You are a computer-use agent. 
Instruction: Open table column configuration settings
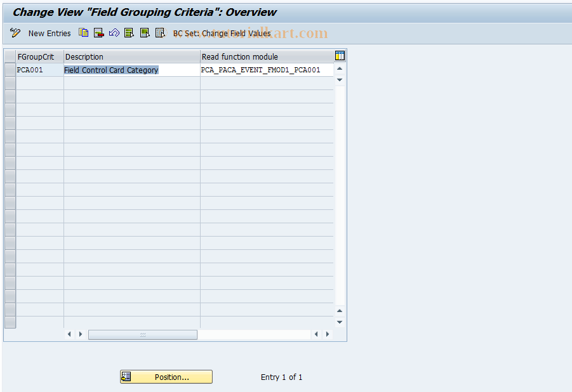(x=339, y=56)
